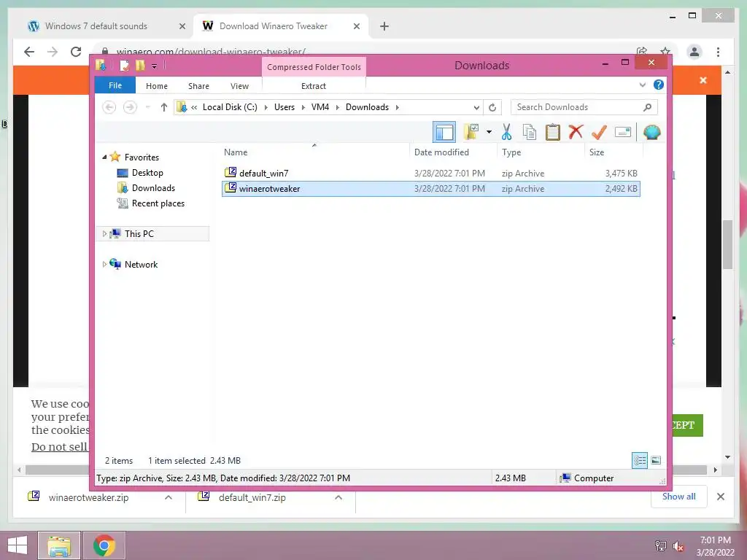Screen dimensions: 747x560
Task: Click Show all downloads button
Action: pos(679,497)
